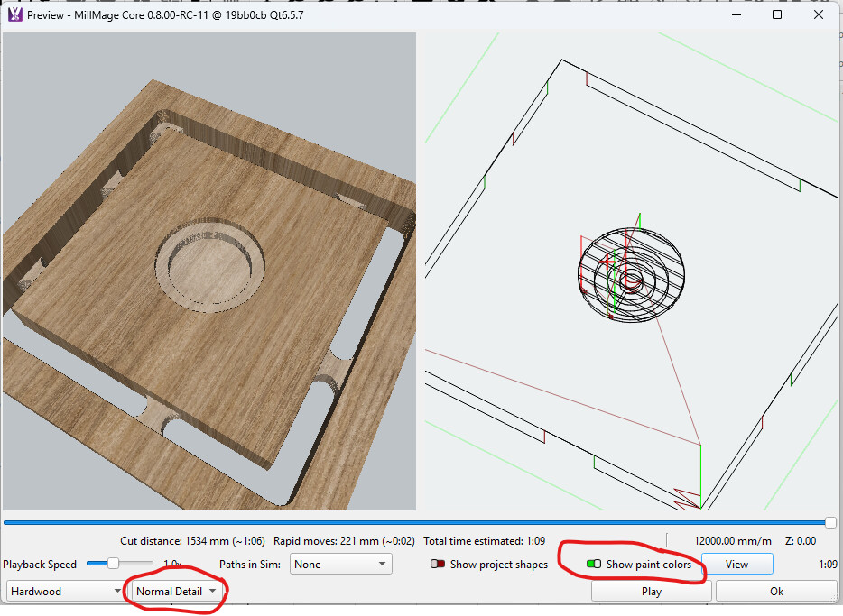Click the MillMage logo in title bar
Screen dimensions: 843x616
pyautogui.click(x=14, y=14)
